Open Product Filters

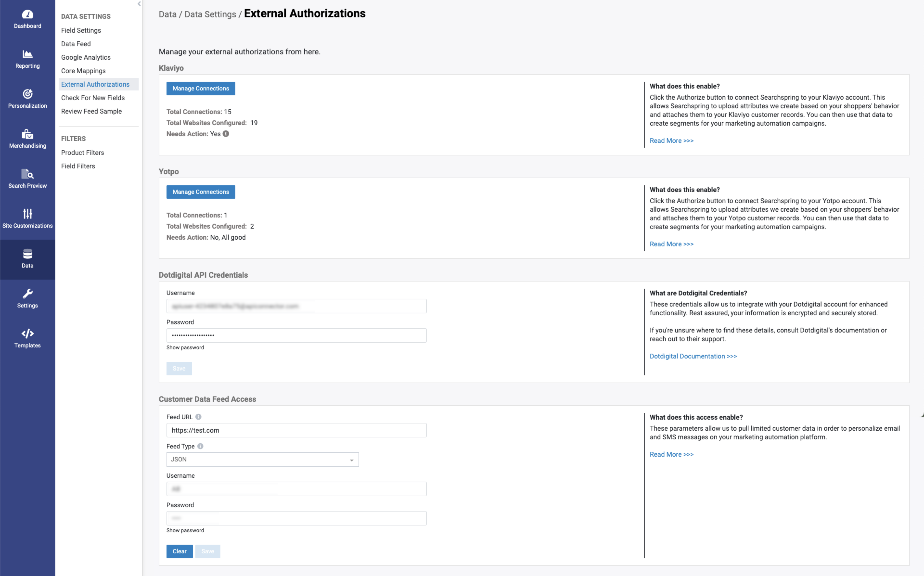click(x=82, y=153)
